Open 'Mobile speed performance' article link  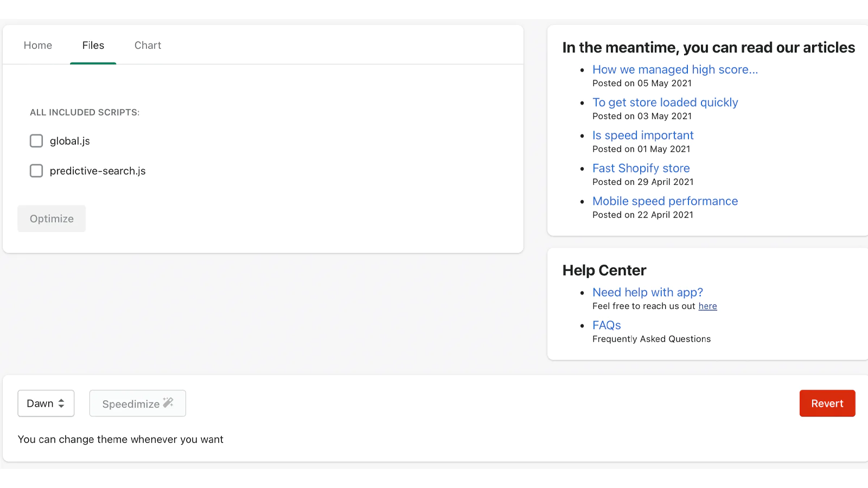tap(665, 201)
